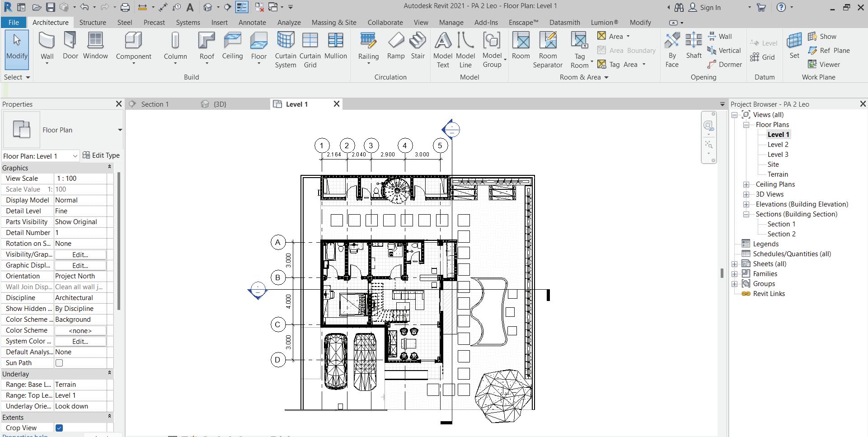Activate the Stair tool

(418, 47)
